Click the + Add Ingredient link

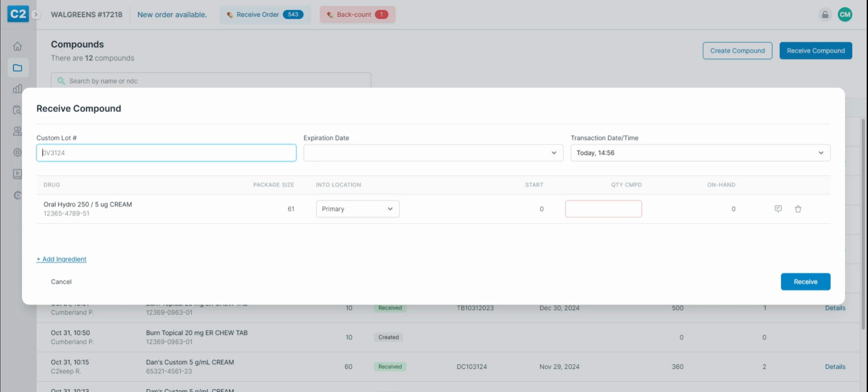pyautogui.click(x=61, y=259)
